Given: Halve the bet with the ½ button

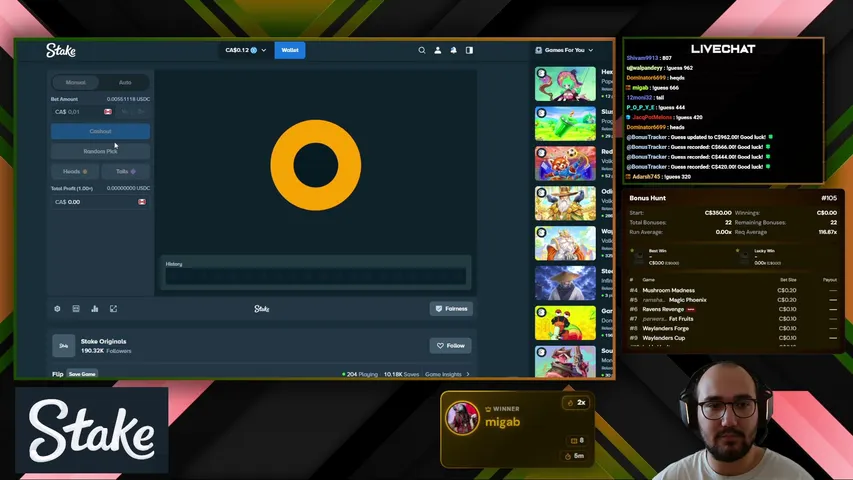Looking at the screenshot, I should click(x=125, y=112).
